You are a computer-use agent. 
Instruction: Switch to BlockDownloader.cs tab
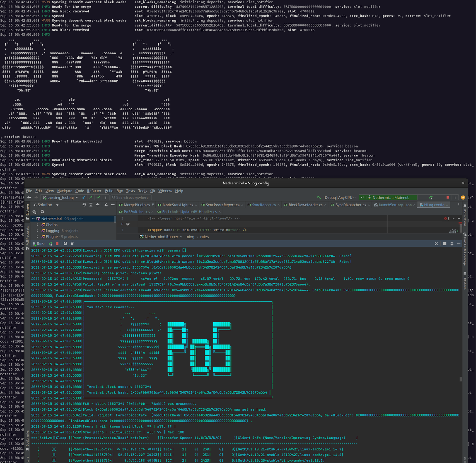tap(305, 205)
